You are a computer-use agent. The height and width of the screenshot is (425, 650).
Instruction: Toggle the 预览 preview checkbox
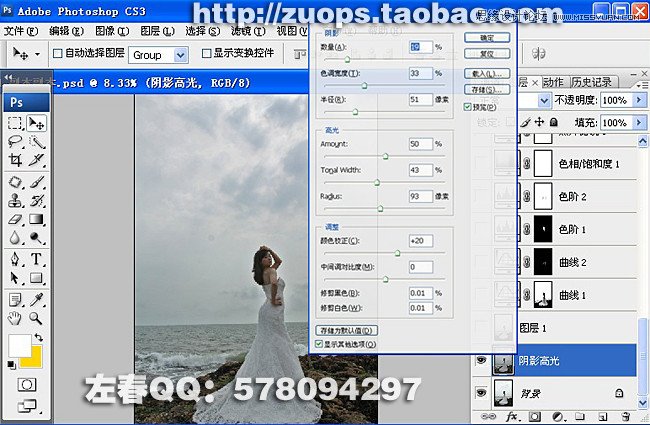tap(468, 107)
